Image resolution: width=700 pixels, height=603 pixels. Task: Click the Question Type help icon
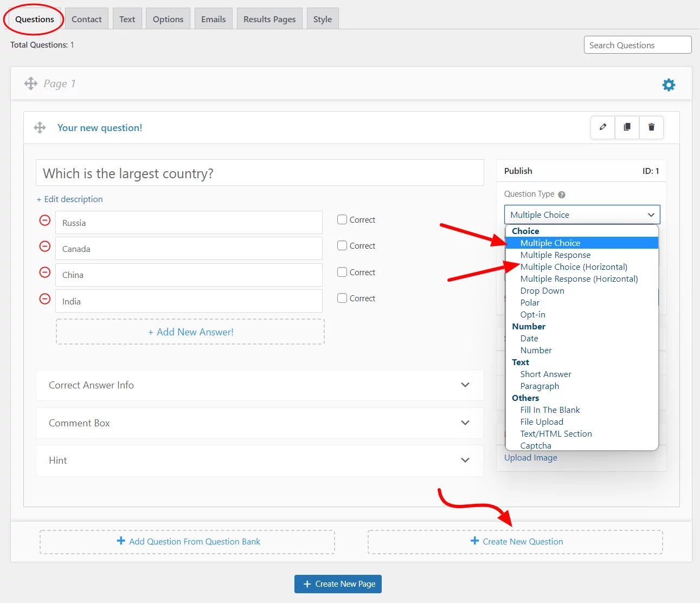tap(562, 194)
